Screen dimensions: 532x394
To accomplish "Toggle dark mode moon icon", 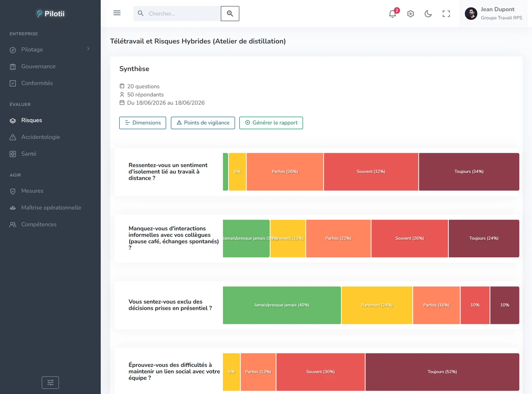I will coord(428,14).
